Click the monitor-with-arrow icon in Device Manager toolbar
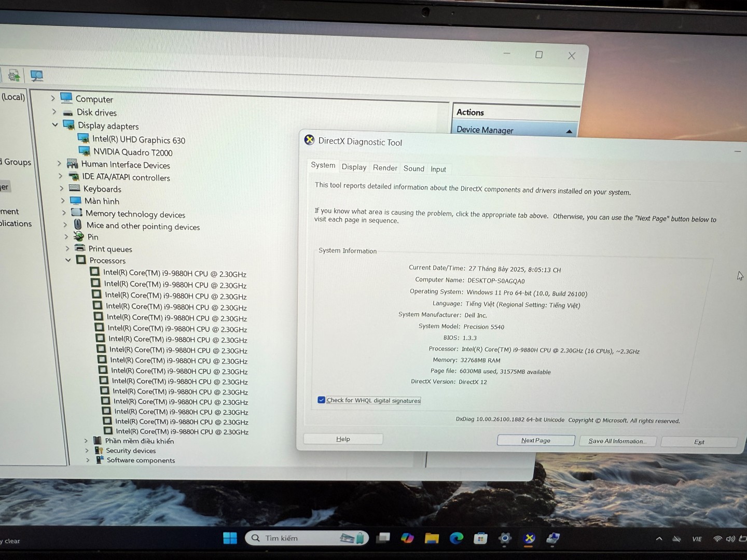This screenshot has height=560, width=747. pos(36,76)
